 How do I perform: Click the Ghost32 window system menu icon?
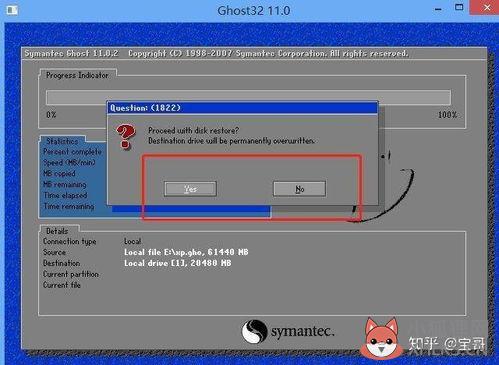(x=12, y=10)
